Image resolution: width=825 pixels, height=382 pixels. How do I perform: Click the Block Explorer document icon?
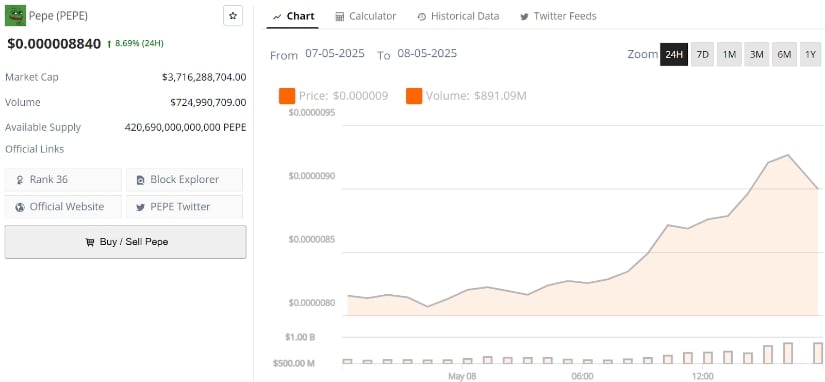pyautogui.click(x=140, y=180)
